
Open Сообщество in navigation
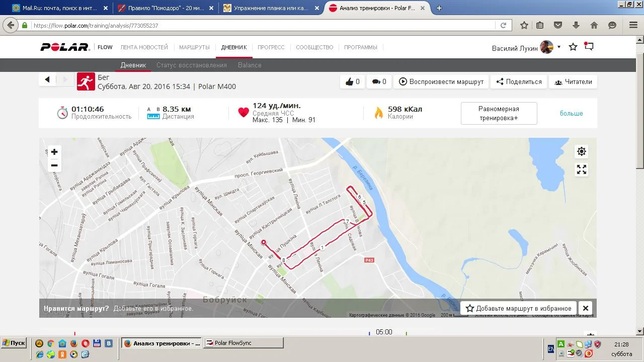click(x=314, y=47)
